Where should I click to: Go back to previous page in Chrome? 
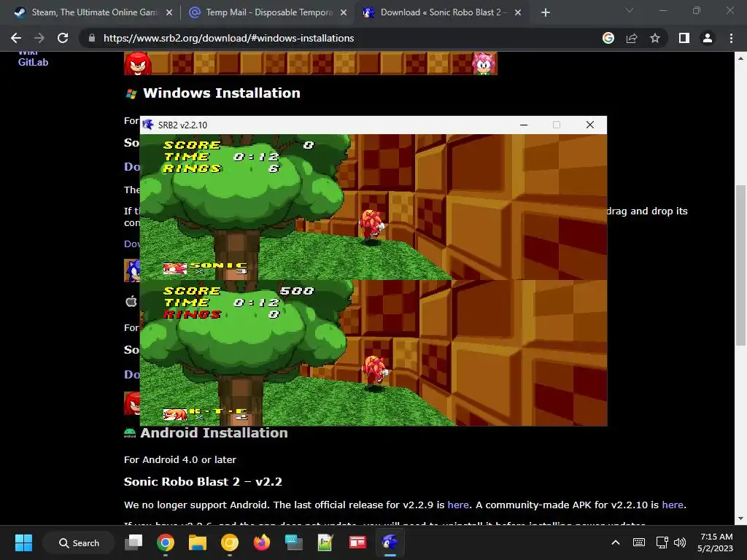pyautogui.click(x=16, y=38)
